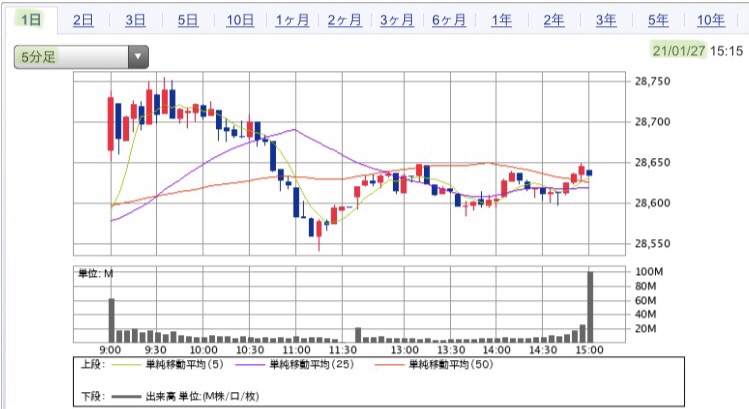Show the 10日 period chart

(x=240, y=20)
